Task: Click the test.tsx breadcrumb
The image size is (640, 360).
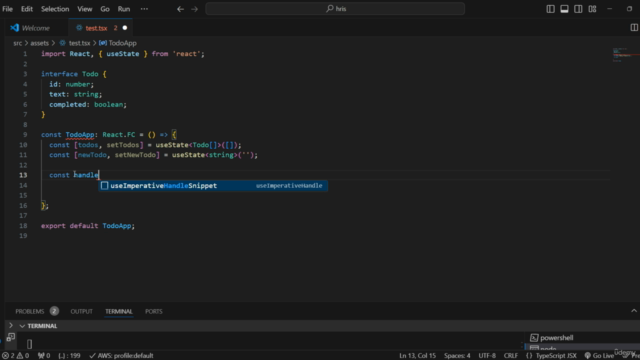Action: click(79, 43)
